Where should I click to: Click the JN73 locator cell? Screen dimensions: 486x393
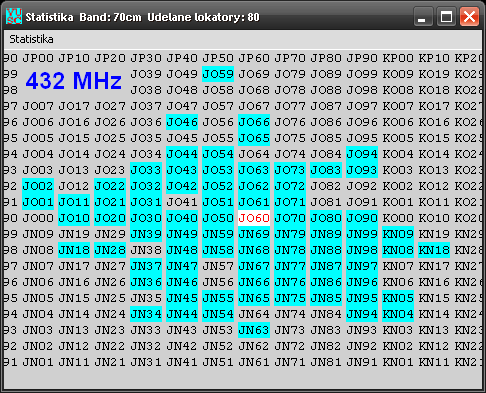click(x=290, y=330)
